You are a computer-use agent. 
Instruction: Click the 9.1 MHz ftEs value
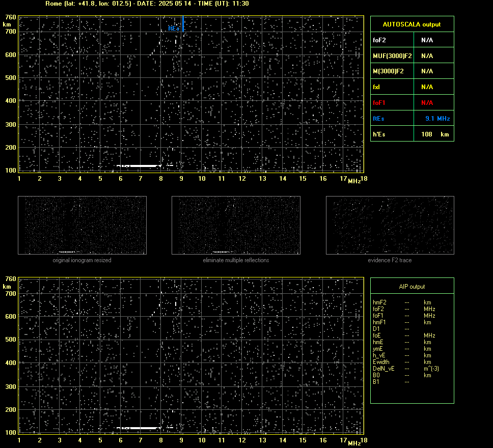tap(437, 119)
